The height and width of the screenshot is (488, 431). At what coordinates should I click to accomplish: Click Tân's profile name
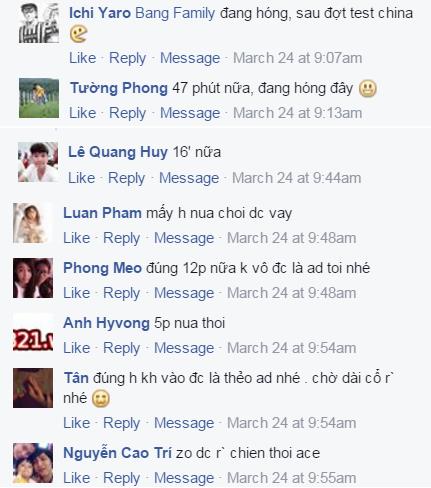click(76, 378)
